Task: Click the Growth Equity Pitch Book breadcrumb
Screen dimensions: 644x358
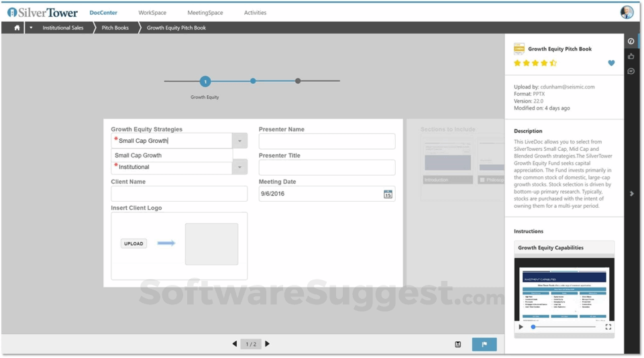Action: point(176,28)
